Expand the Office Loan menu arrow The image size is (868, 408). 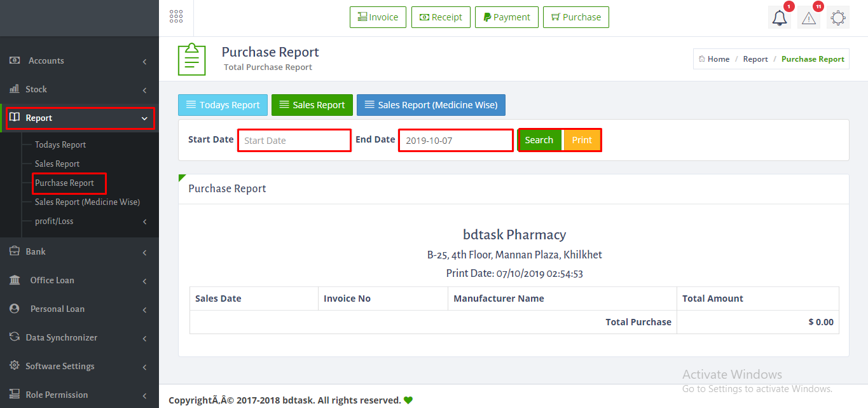point(144,281)
